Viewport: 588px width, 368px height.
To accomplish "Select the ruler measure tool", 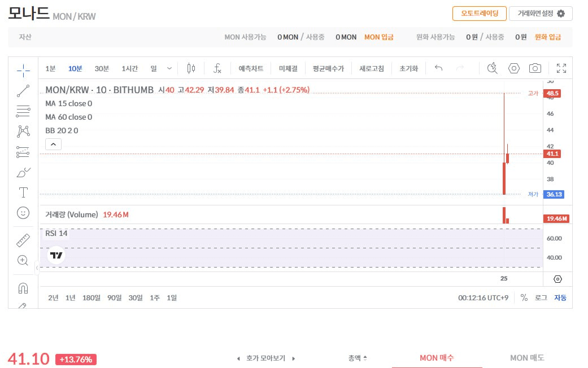I will coord(23,239).
